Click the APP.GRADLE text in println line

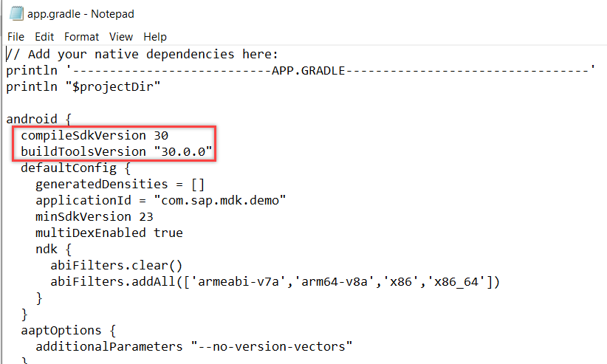point(308,70)
